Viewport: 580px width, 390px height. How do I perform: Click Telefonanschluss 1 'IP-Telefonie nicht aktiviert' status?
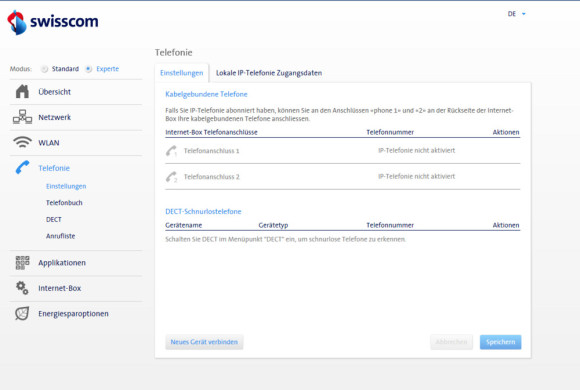pos(417,150)
